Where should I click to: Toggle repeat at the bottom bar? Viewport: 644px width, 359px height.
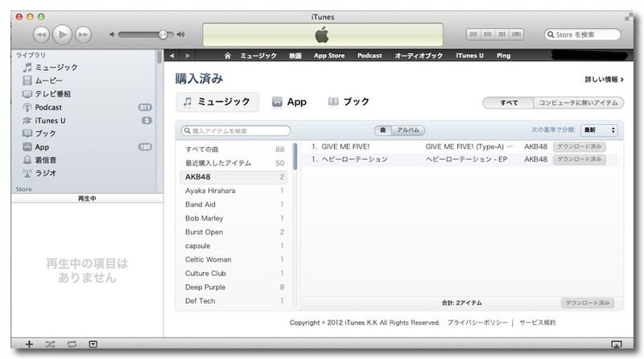coord(72,345)
